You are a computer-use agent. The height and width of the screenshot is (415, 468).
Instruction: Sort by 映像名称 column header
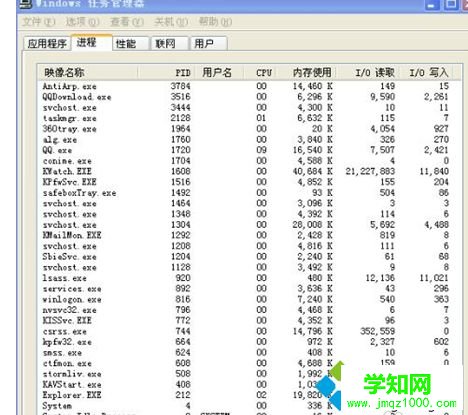87,72
